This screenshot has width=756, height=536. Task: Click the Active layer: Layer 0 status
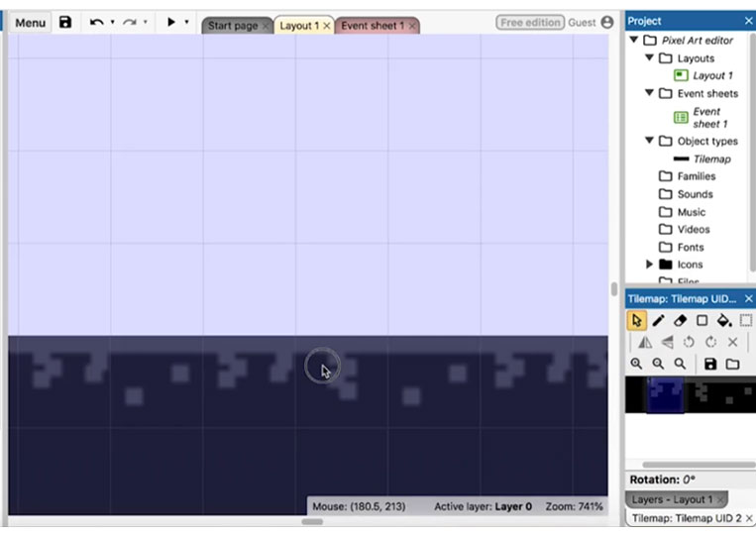click(483, 506)
